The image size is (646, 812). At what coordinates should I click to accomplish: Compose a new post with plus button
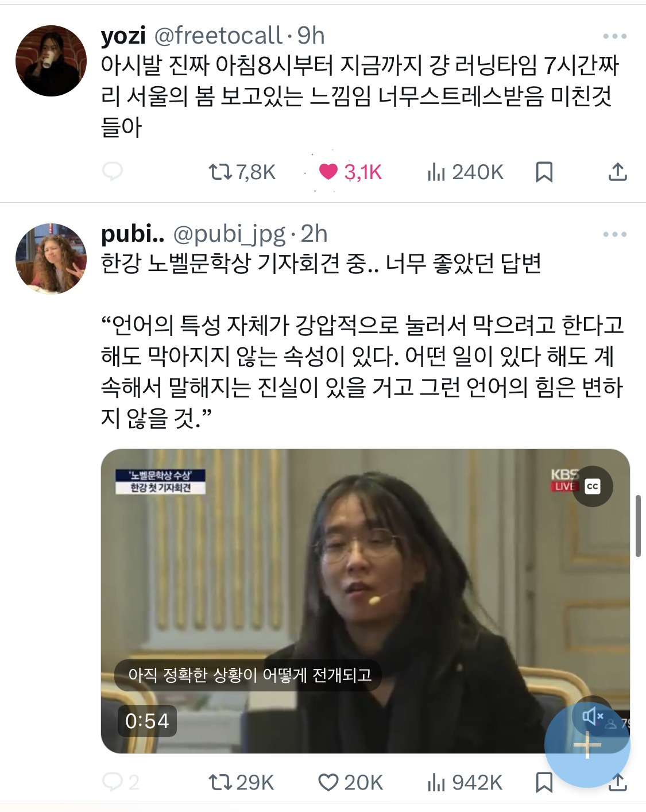(587, 745)
